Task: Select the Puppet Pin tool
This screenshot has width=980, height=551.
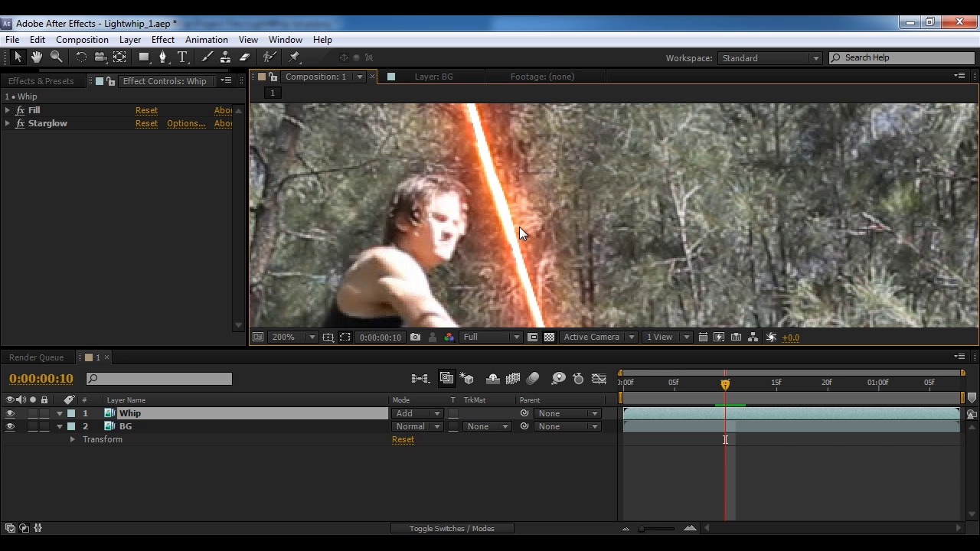Action: pyautogui.click(x=294, y=57)
